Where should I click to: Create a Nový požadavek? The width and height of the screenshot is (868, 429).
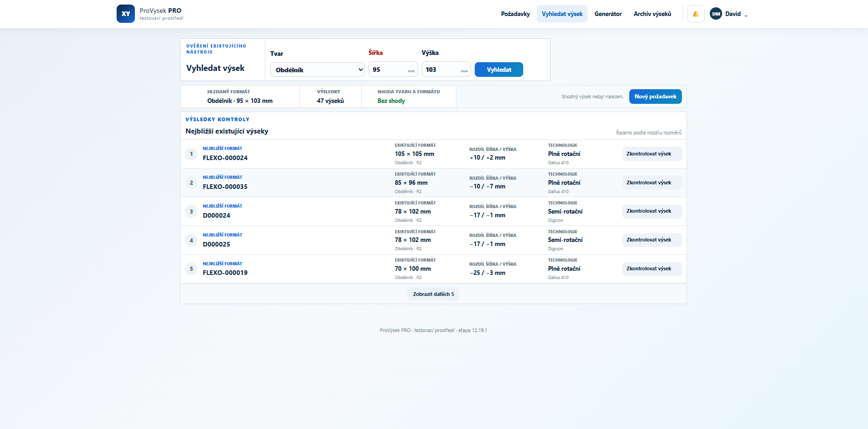[x=655, y=97]
